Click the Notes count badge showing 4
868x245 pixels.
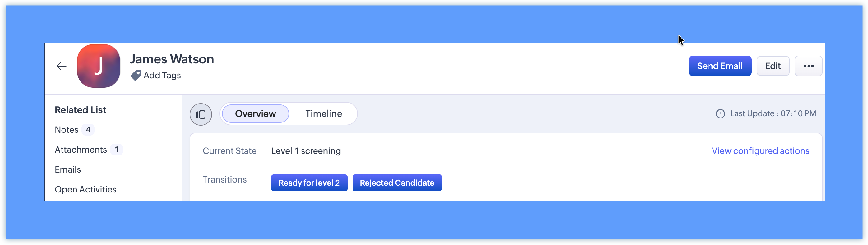tap(88, 130)
